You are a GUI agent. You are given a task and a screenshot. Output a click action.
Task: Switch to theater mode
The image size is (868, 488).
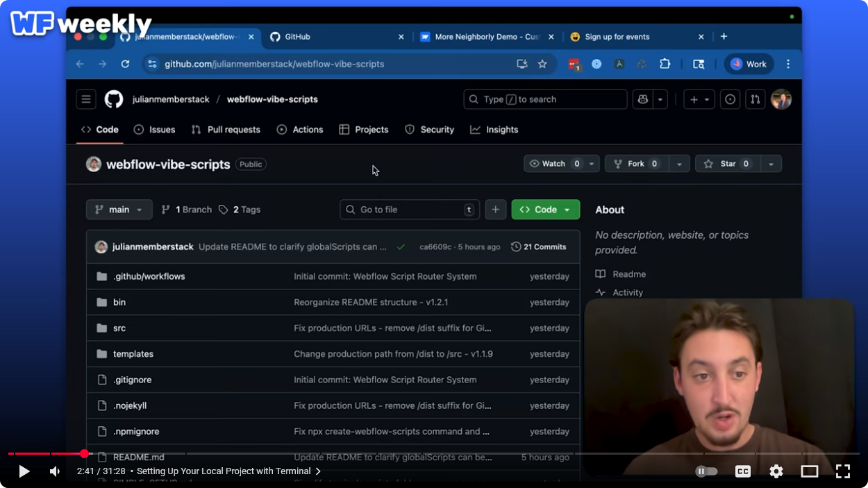(809, 471)
